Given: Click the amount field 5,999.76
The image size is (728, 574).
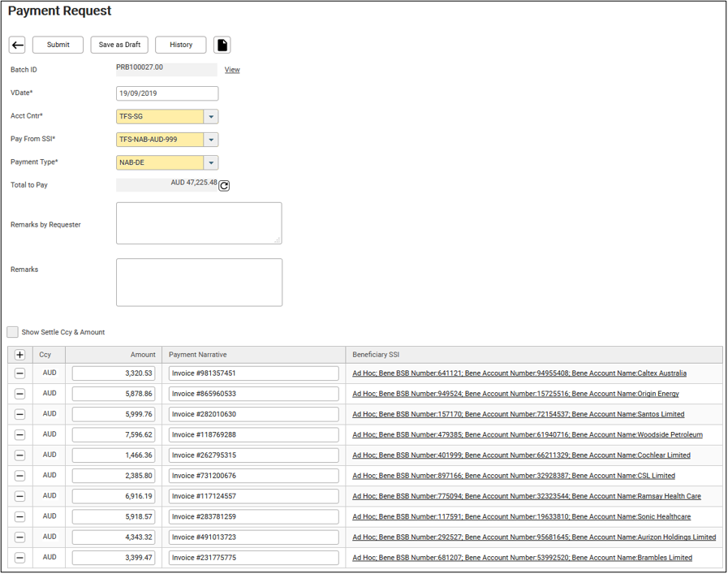Looking at the screenshot, I should tap(114, 414).
